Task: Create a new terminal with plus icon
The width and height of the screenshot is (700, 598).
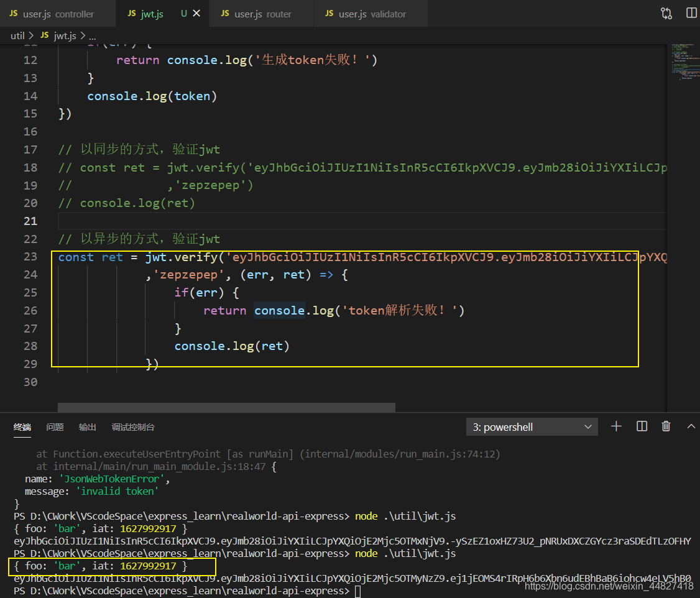Action: point(616,426)
